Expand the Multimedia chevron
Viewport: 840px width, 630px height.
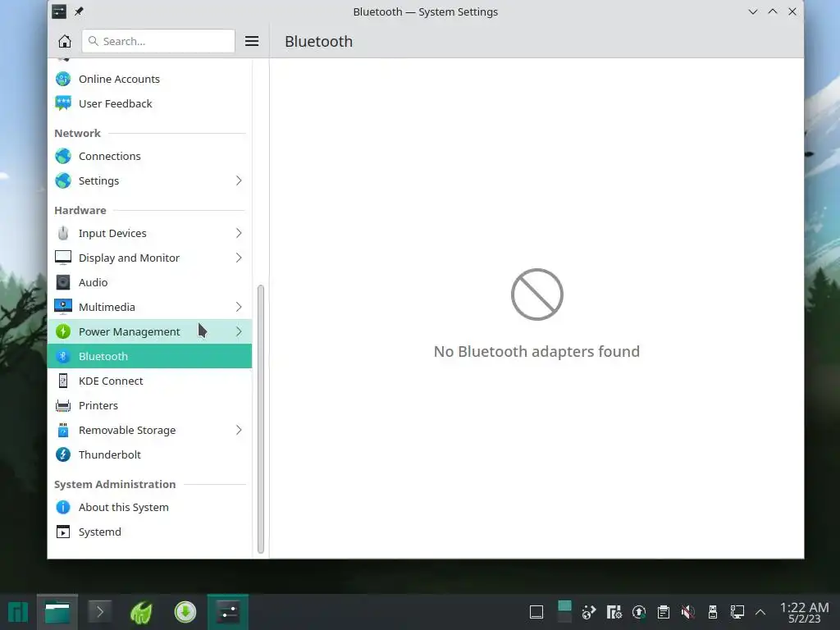click(239, 307)
